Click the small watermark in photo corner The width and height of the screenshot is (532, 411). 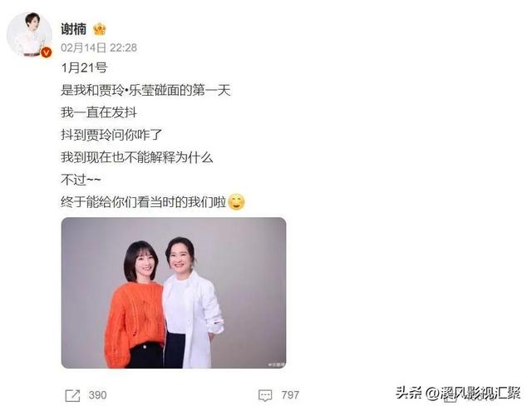(277, 364)
